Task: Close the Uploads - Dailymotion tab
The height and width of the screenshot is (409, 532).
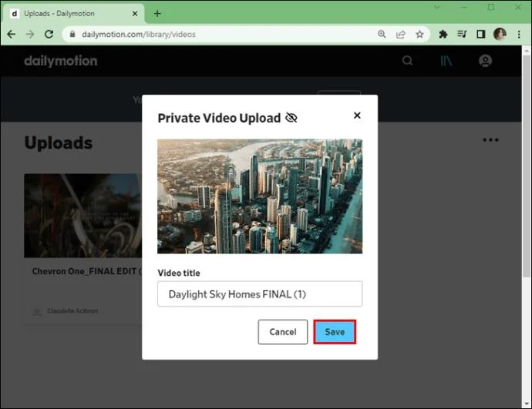Action: point(135,14)
